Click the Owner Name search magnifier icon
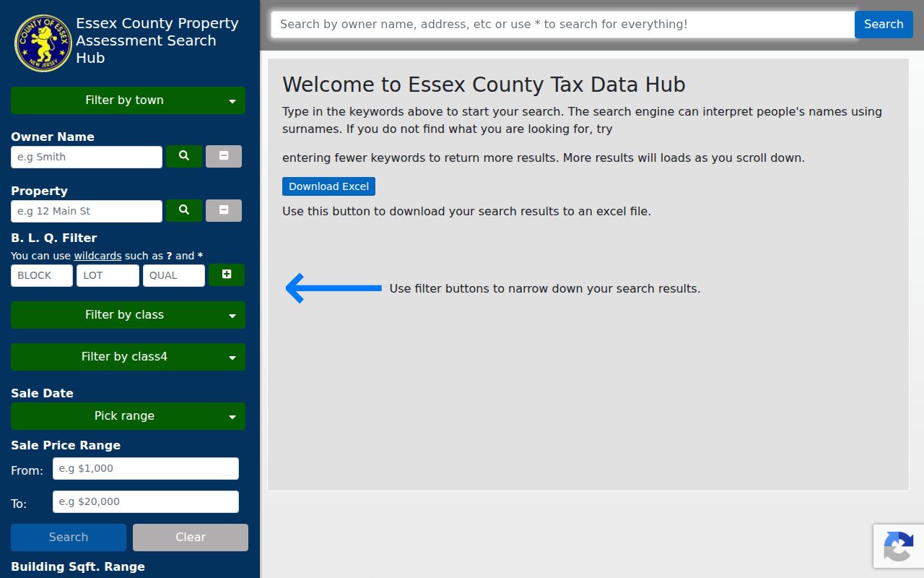The width and height of the screenshot is (924, 578). (x=184, y=156)
